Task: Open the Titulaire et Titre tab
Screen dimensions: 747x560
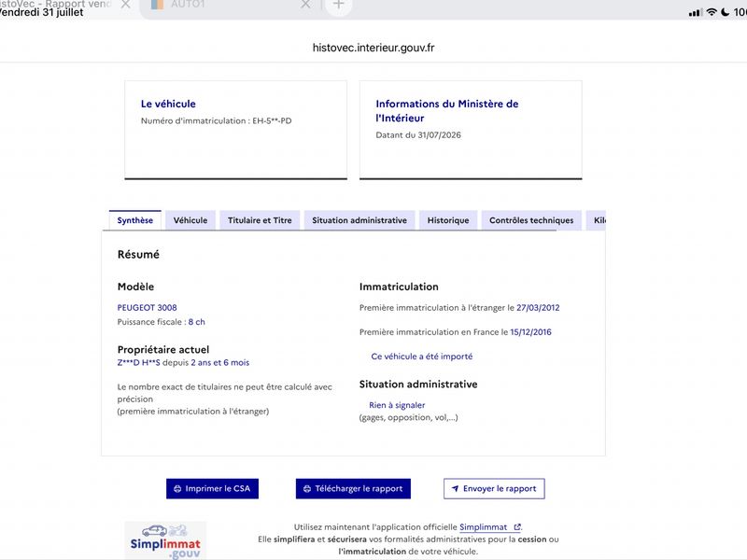Action: coord(260,220)
